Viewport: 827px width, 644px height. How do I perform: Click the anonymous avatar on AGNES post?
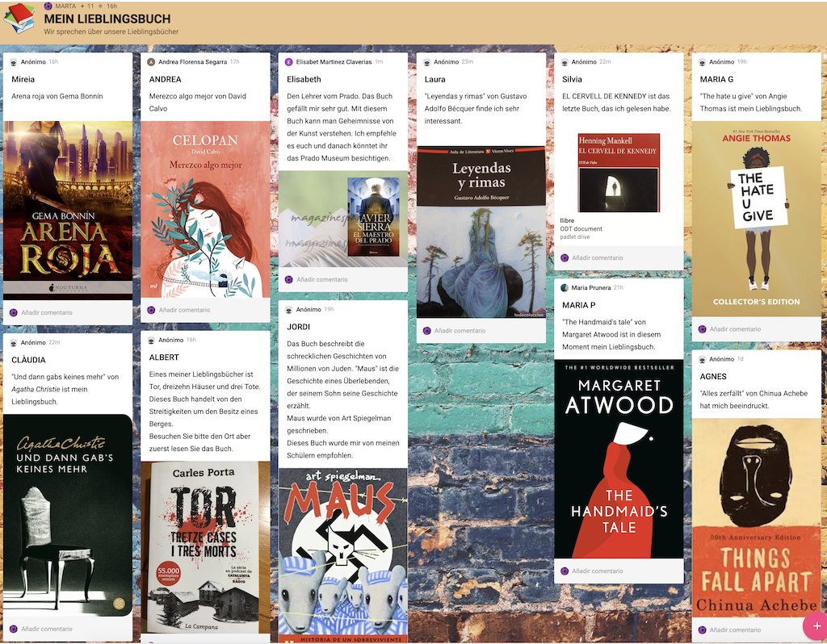pos(702,358)
